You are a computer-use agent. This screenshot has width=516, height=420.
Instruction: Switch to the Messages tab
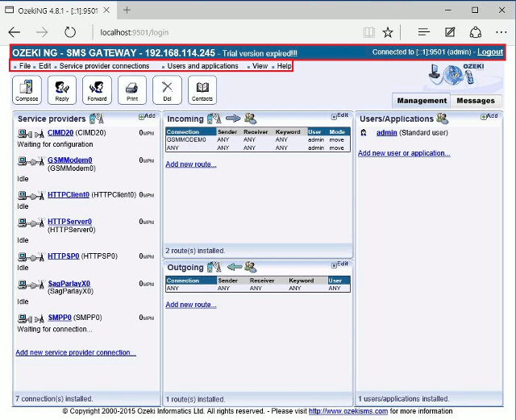(476, 101)
